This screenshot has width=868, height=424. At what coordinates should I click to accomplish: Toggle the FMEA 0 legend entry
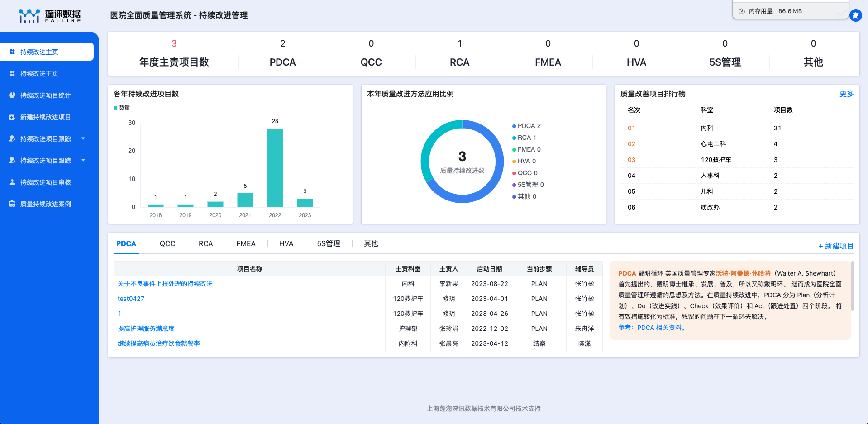[526, 149]
